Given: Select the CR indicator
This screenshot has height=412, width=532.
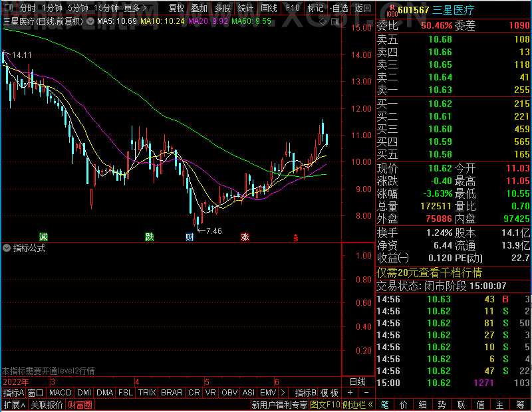Looking at the screenshot, I should click(x=194, y=392).
